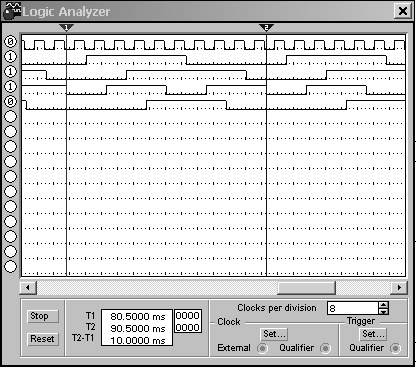
Task: Click the fourth channel terminal from the top
Action: [x=10, y=87]
